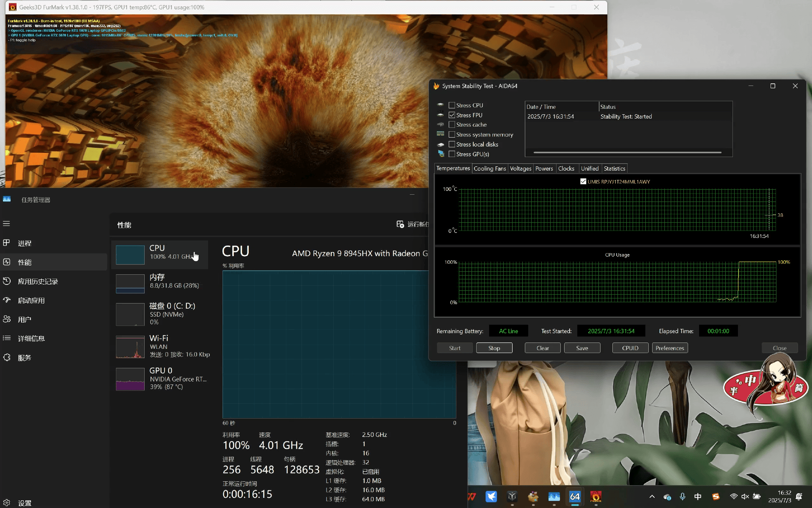The image size is (812, 508).
Task: Enable the Stress GPU(s) checkbox
Action: pyautogui.click(x=452, y=154)
